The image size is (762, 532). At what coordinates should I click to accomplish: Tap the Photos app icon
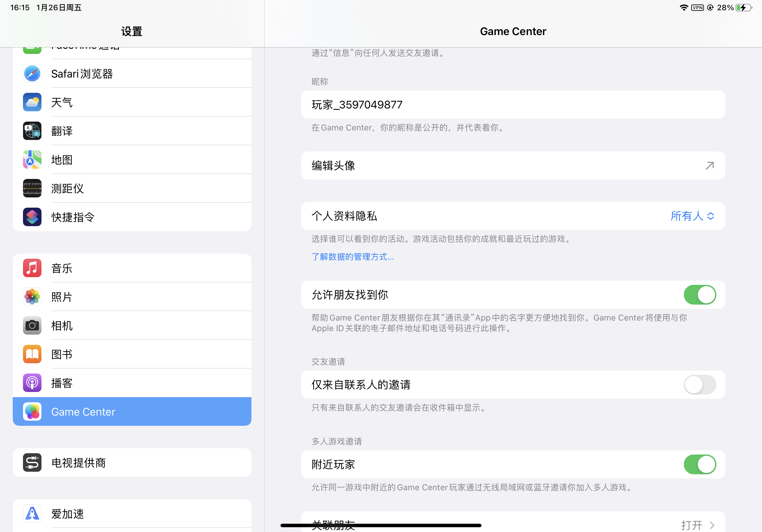coord(32,297)
